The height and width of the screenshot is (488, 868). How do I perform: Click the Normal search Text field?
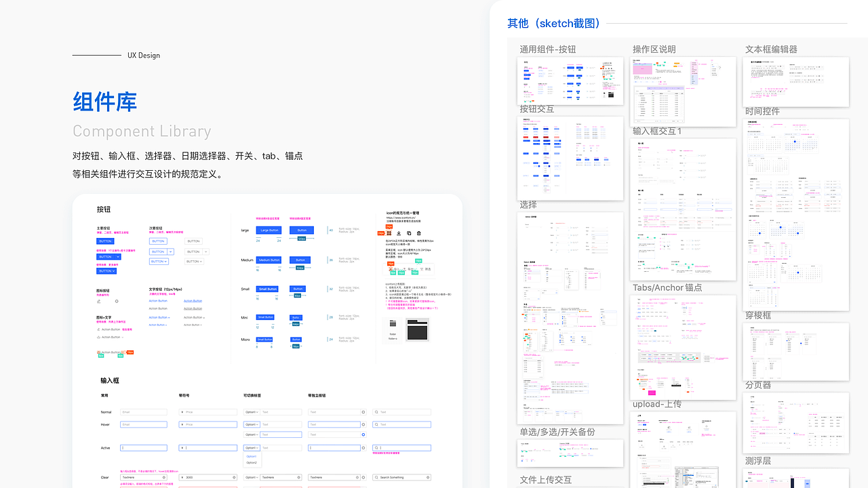click(401, 412)
